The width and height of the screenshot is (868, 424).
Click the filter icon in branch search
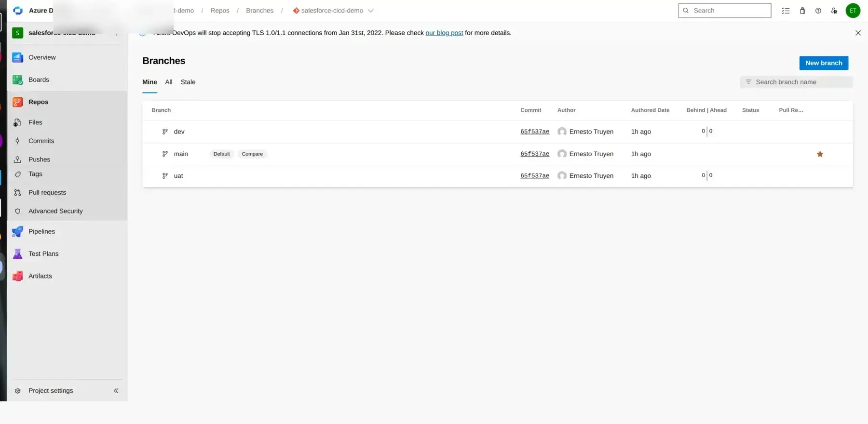(x=748, y=82)
